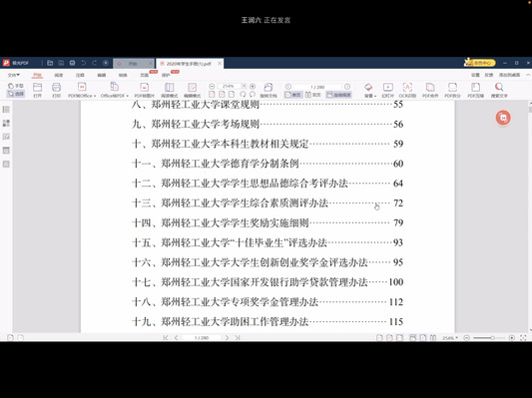This screenshot has height=398, width=532.
Task: Toggle 连续阅读 continuous reading mode
Action: 338,95
